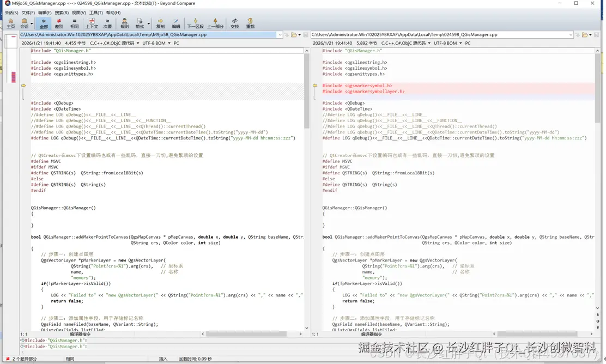Click the 主页 (Home) toolbar icon
The image size is (606, 364).
(10, 23)
